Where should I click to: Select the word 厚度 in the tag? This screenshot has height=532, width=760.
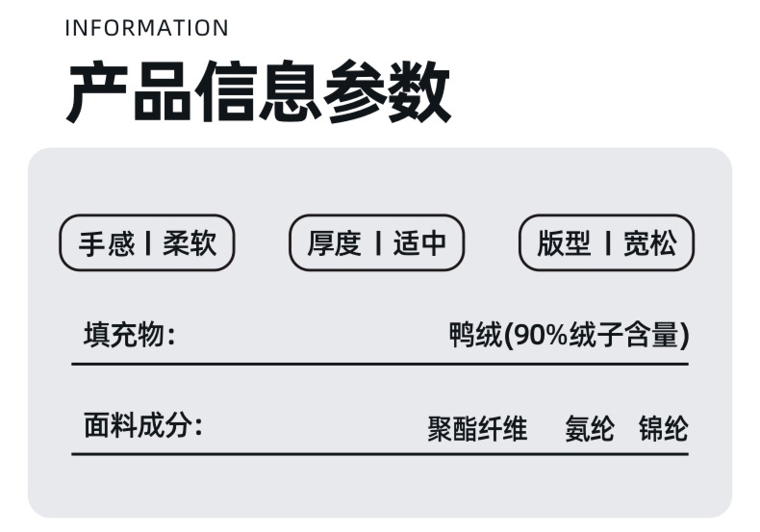click(334, 243)
